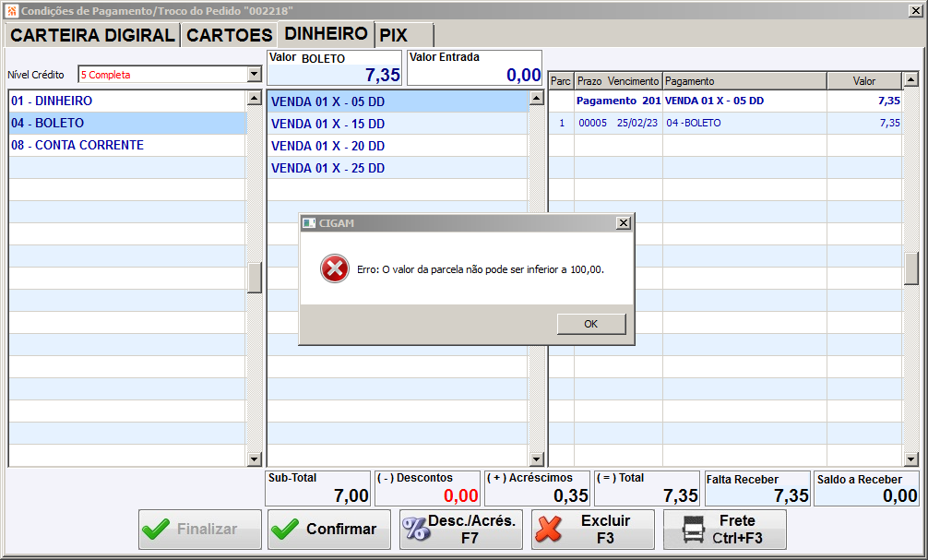Switch to the CARTOES tab
The image size is (928, 560).
229,35
